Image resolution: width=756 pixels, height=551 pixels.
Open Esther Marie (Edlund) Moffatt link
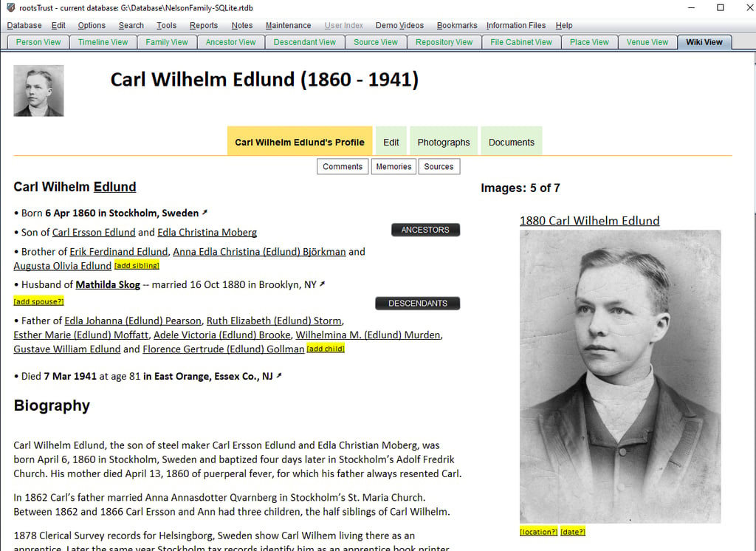tap(81, 335)
